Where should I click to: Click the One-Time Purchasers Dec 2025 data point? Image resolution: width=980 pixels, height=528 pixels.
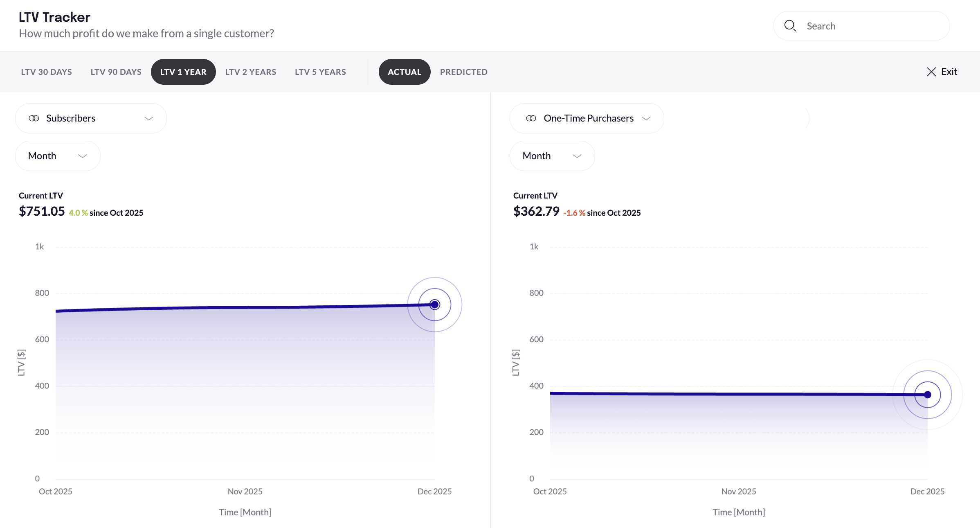pyautogui.click(x=928, y=395)
